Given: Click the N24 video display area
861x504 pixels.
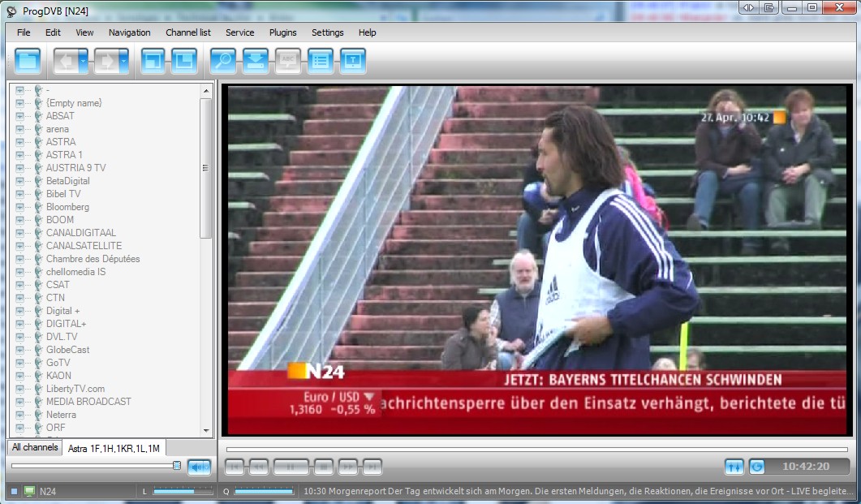Looking at the screenshot, I should [537, 260].
